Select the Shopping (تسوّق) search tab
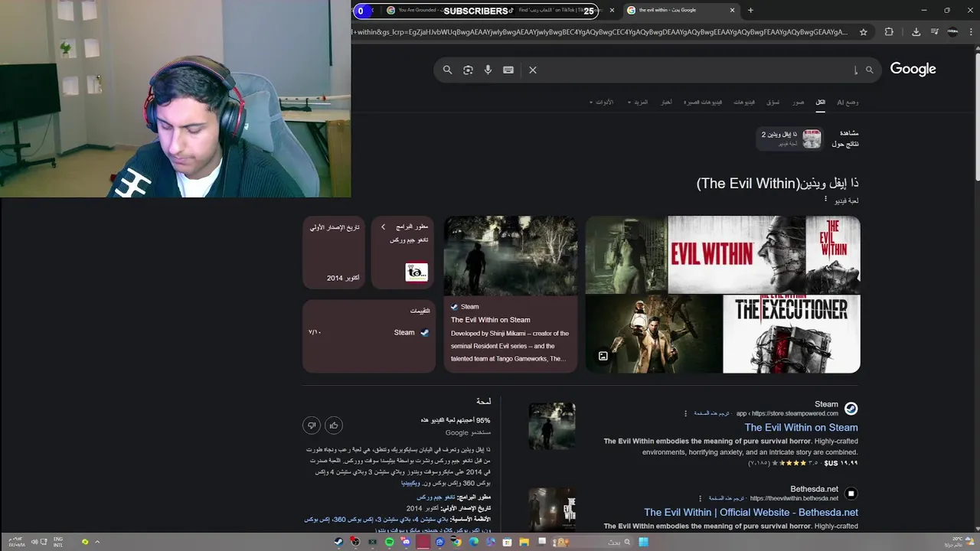Viewport: 980px width, 551px height. click(773, 102)
